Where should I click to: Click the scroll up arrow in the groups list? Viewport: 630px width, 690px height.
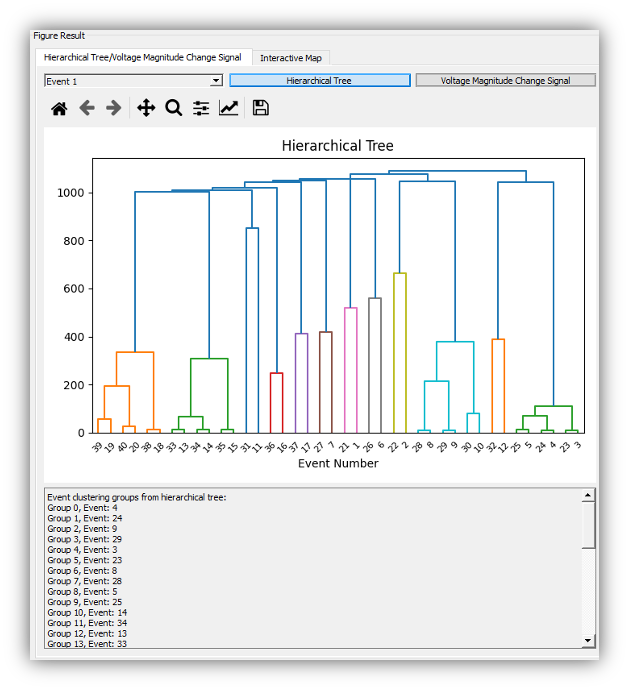click(588, 495)
